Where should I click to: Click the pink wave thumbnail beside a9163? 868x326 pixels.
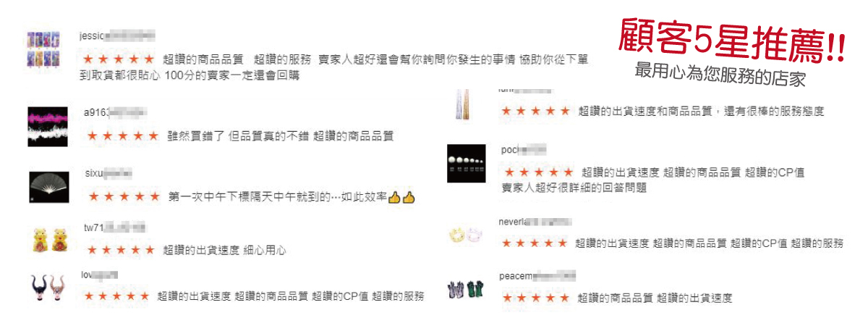point(48,126)
